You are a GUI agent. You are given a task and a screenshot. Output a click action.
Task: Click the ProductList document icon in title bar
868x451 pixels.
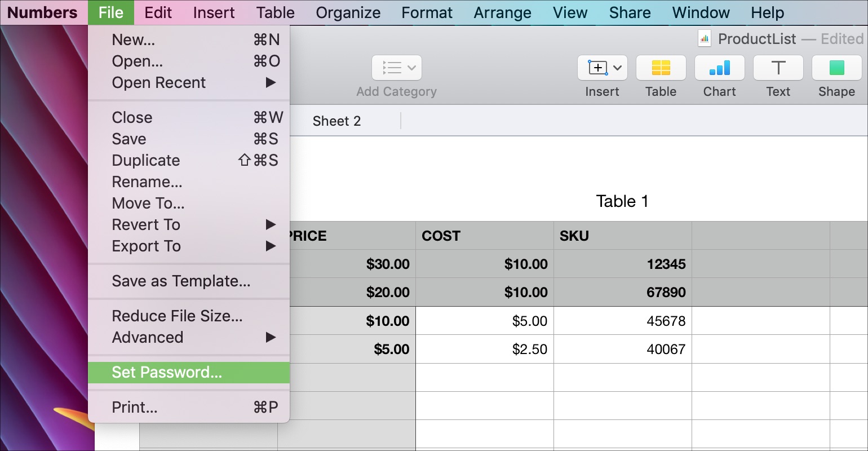pos(705,39)
